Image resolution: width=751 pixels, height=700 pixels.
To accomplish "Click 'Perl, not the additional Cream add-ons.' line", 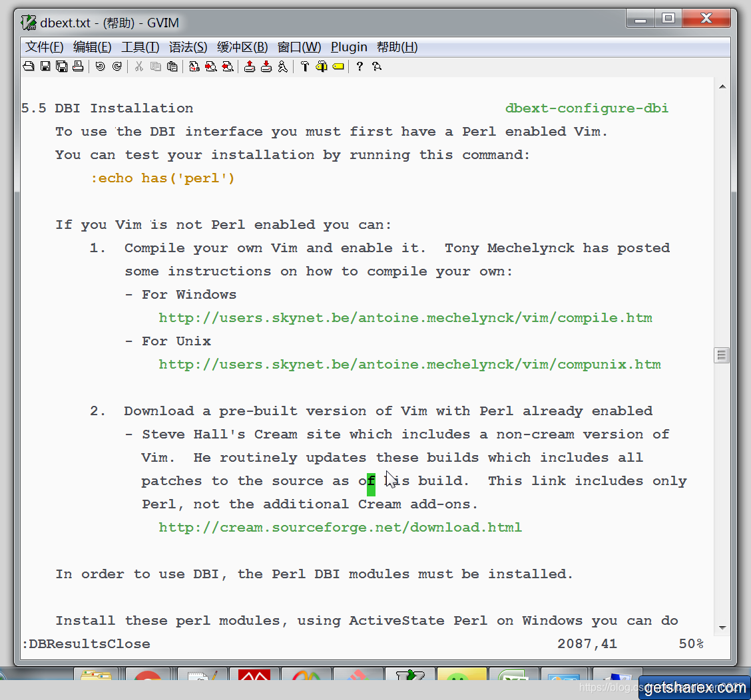I will point(310,504).
